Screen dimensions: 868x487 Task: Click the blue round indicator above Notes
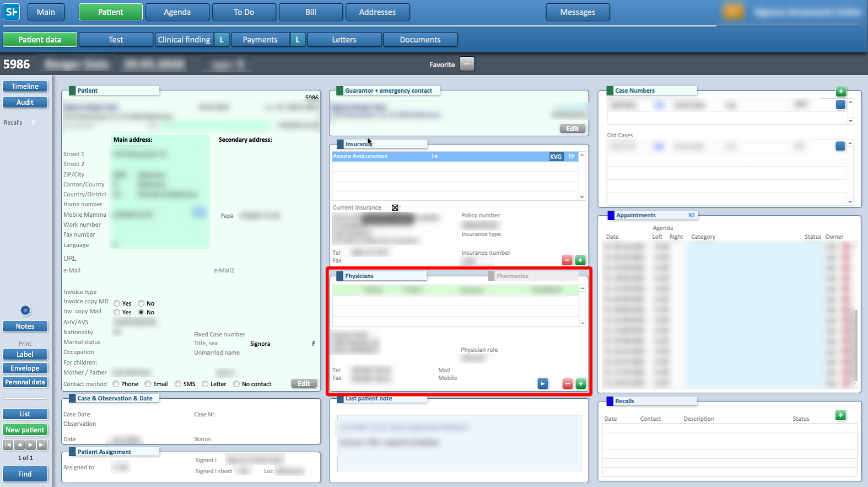[25, 311]
